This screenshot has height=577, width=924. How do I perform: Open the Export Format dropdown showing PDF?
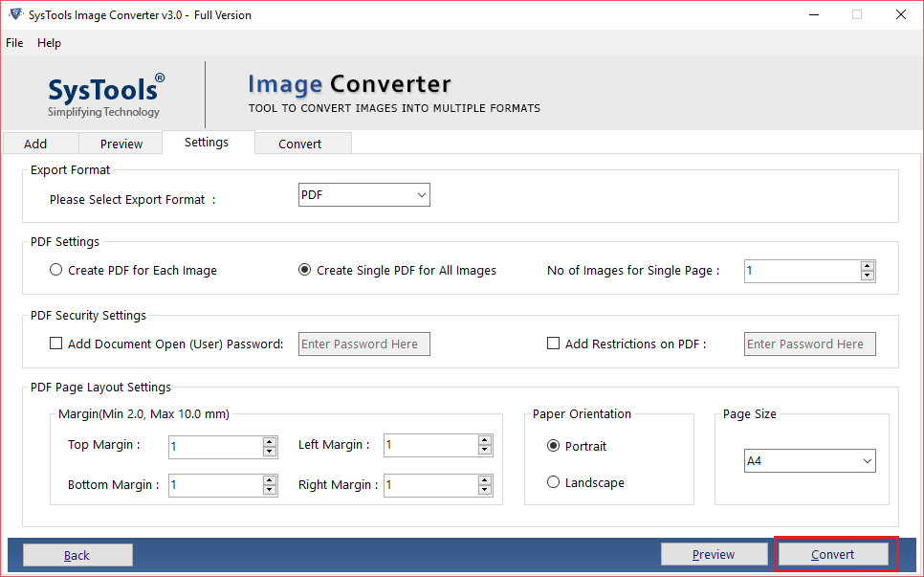(x=363, y=194)
